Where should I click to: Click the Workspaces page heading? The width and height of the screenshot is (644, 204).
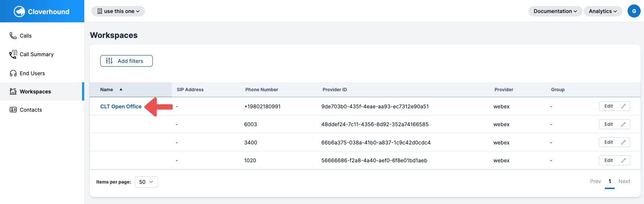(x=114, y=35)
